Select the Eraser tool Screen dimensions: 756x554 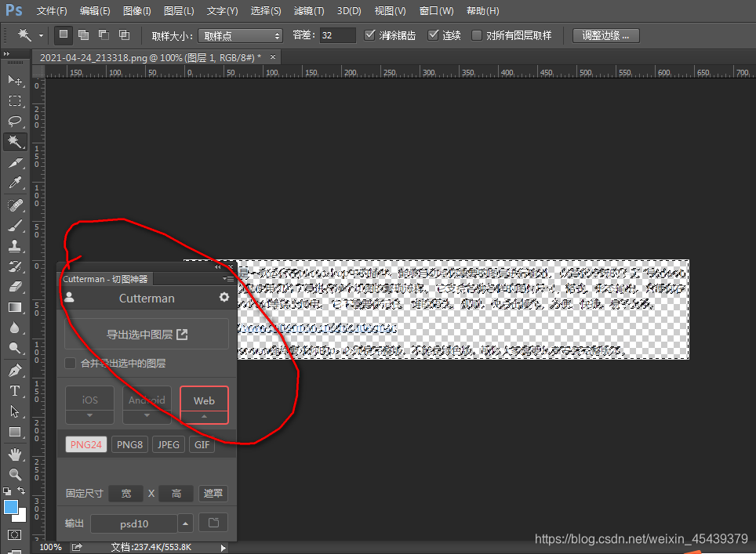[15, 287]
